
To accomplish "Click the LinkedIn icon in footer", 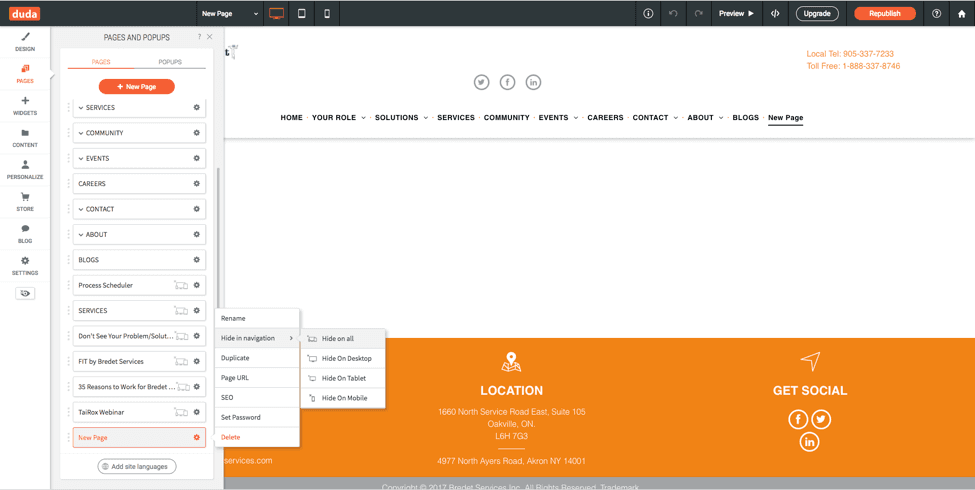I will (x=809, y=442).
